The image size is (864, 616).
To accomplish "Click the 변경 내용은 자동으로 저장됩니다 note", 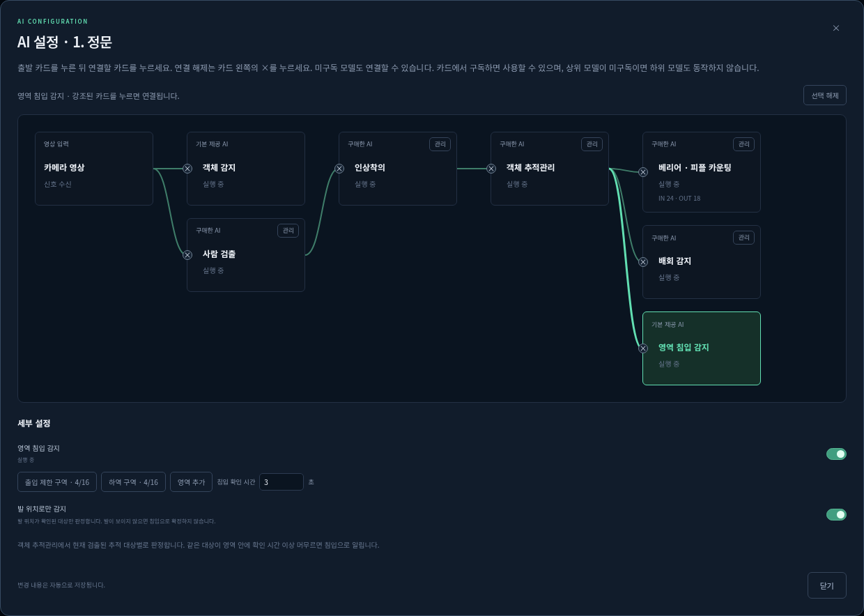I will (x=61, y=585).
